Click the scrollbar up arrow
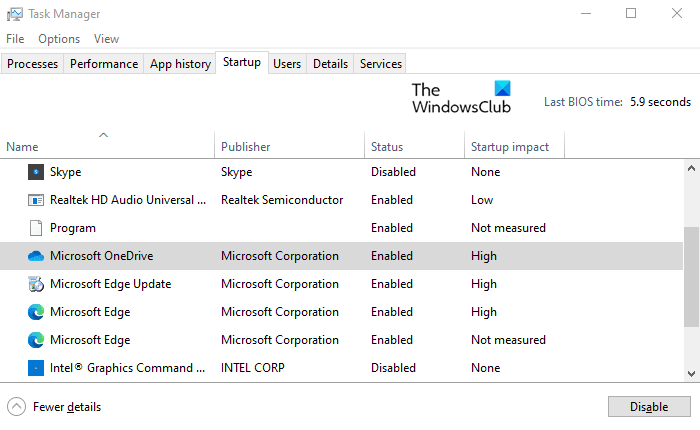This screenshot has height=430, width=700. pyautogui.click(x=691, y=168)
